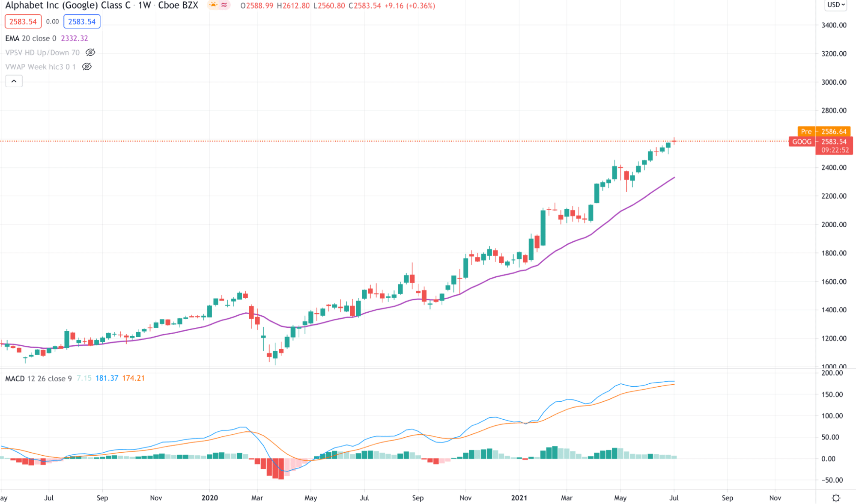
Task: Toggle visibility of VWAP Week indicator
Action: 86,67
